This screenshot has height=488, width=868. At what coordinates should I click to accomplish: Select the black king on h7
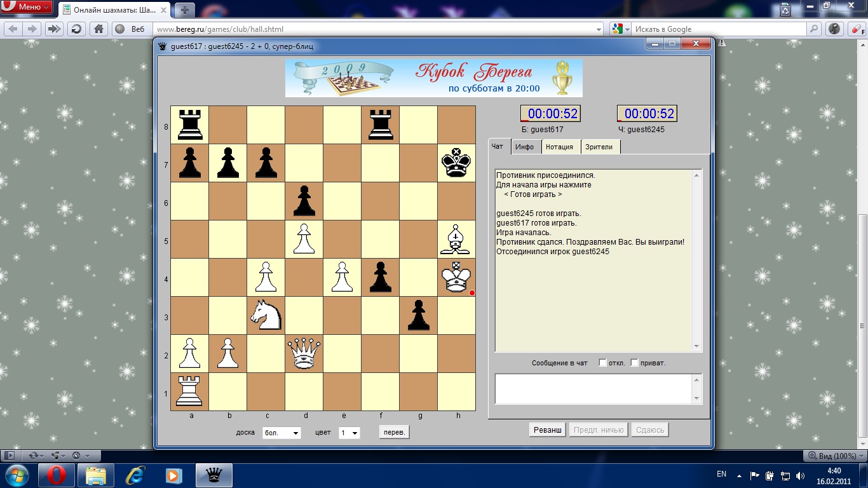tap(456, 163)
